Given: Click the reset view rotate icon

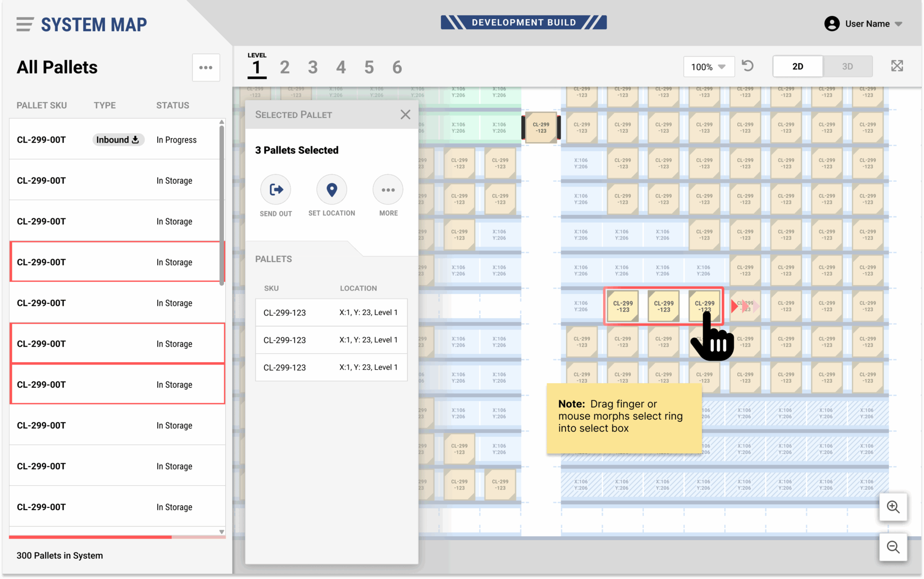Looking at the screenshot, I should [747, 66].
